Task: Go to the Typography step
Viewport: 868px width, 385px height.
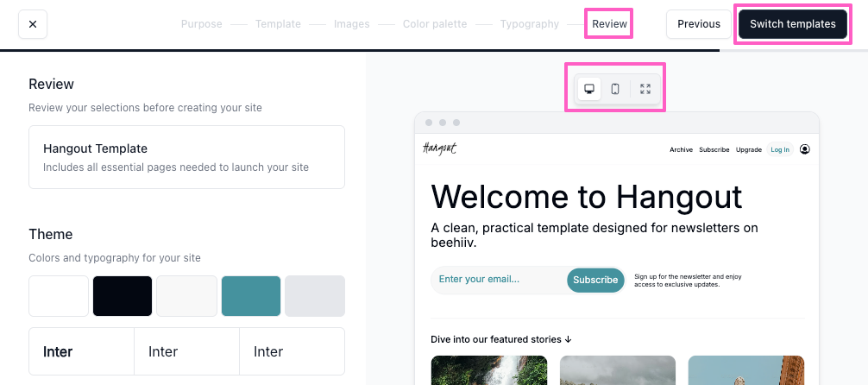Action: click(529, 24)
